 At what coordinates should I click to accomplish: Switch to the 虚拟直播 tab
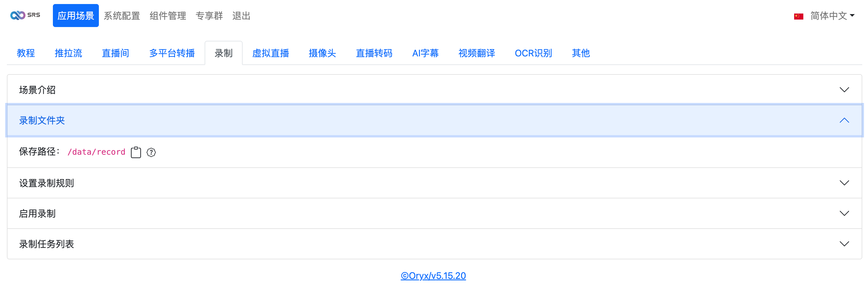coord(270,53)
